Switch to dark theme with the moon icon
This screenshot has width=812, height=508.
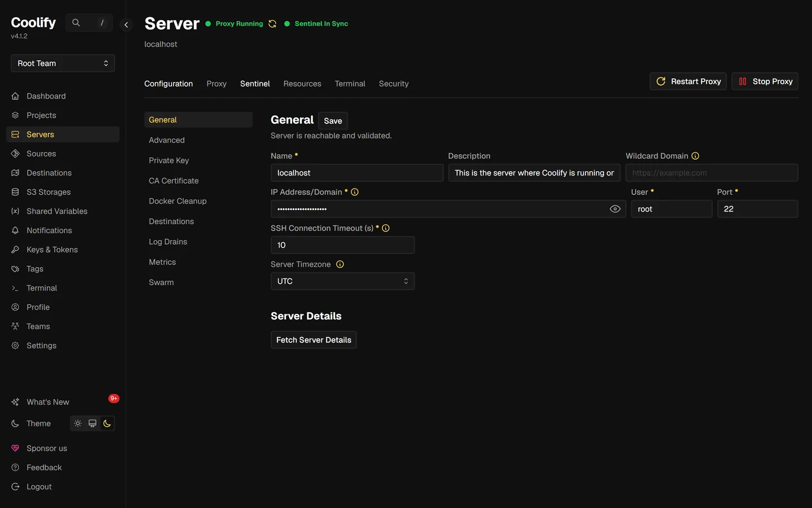coord(107,423)
